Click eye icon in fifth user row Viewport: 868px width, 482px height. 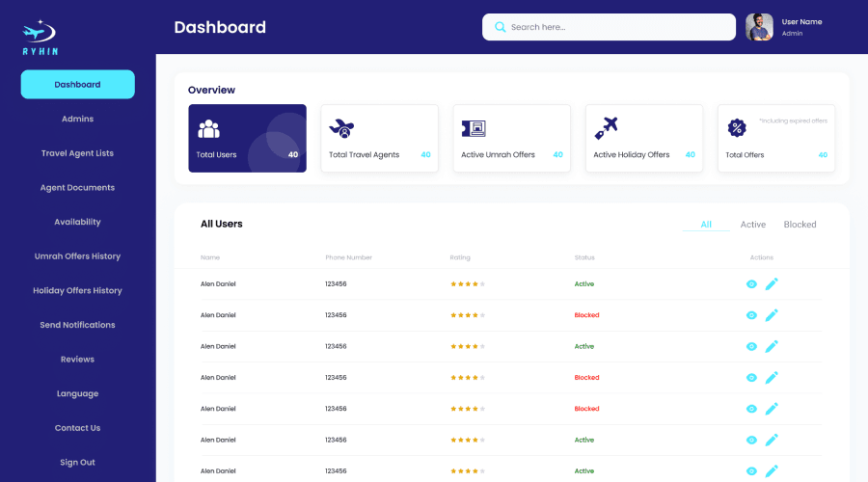point(751,409)
